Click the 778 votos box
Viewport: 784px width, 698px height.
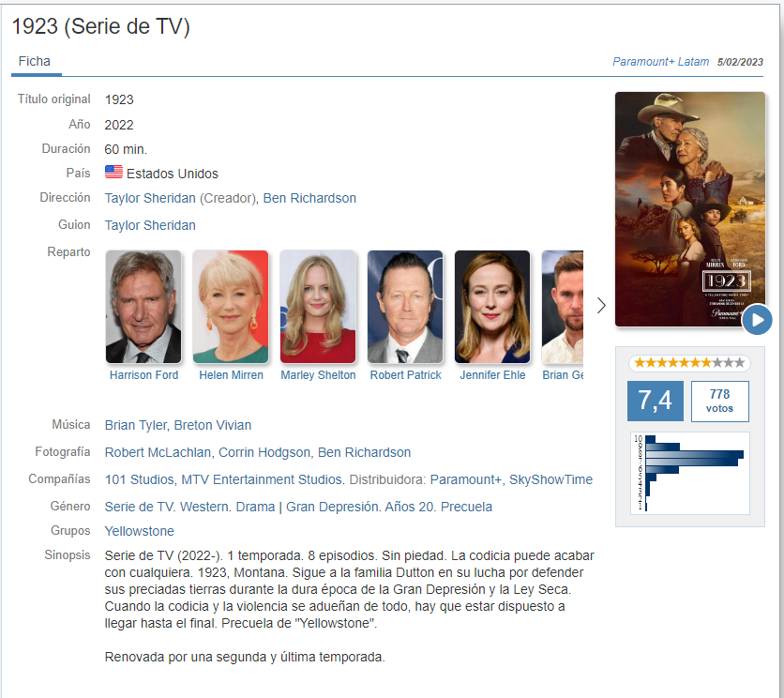point(719,401)
